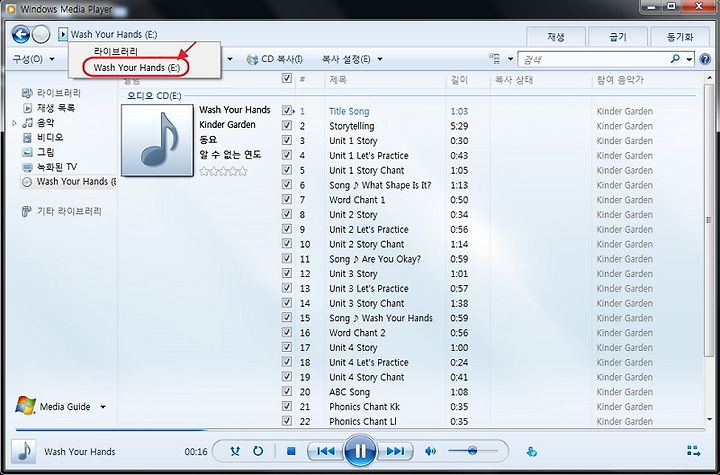Click the magnifier search icon
This screenshot has width=720, height=475.
coord(675,59)
